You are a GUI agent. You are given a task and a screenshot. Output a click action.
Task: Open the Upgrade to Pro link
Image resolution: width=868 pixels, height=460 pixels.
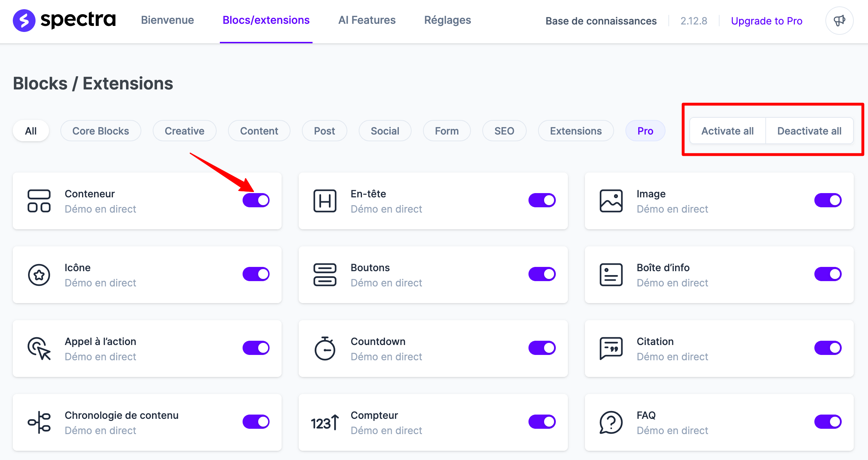click(x=766, y=21)
